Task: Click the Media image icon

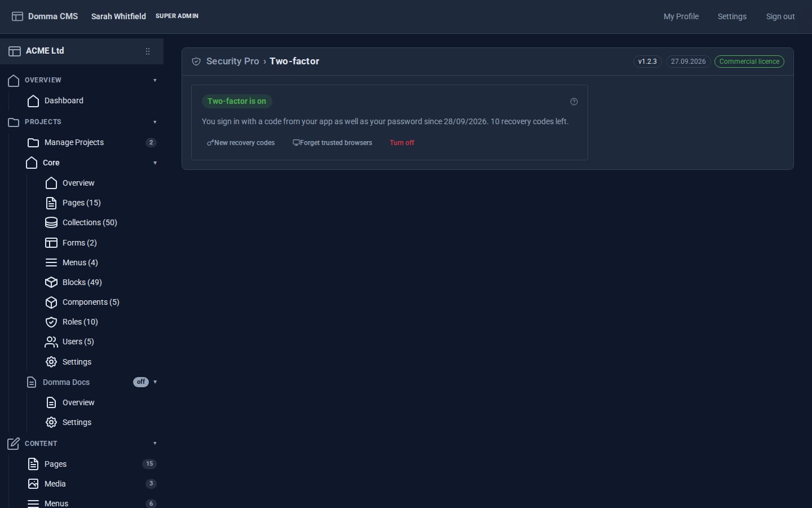Action: point(33,484)
